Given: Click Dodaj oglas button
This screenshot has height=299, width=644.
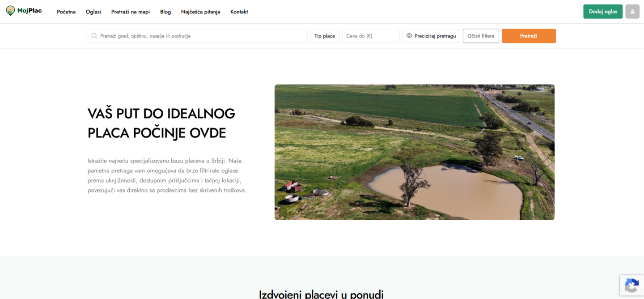Looking at the screenshot, I should [x=603, y=12].
